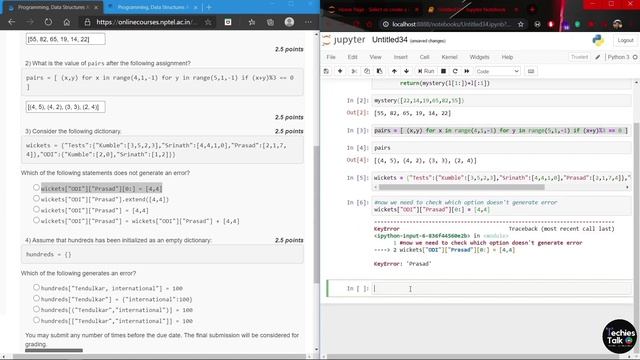Open the Jupyter Widgets menu
The width and height of the screenshot is (640, 360).
479,57
